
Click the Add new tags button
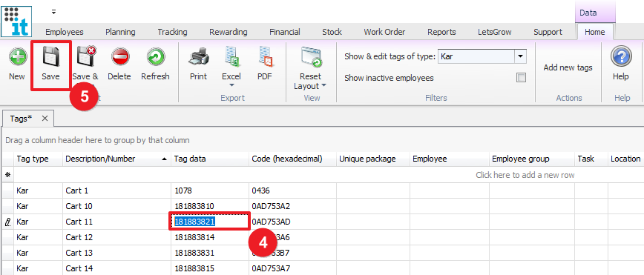pos(568,67)
